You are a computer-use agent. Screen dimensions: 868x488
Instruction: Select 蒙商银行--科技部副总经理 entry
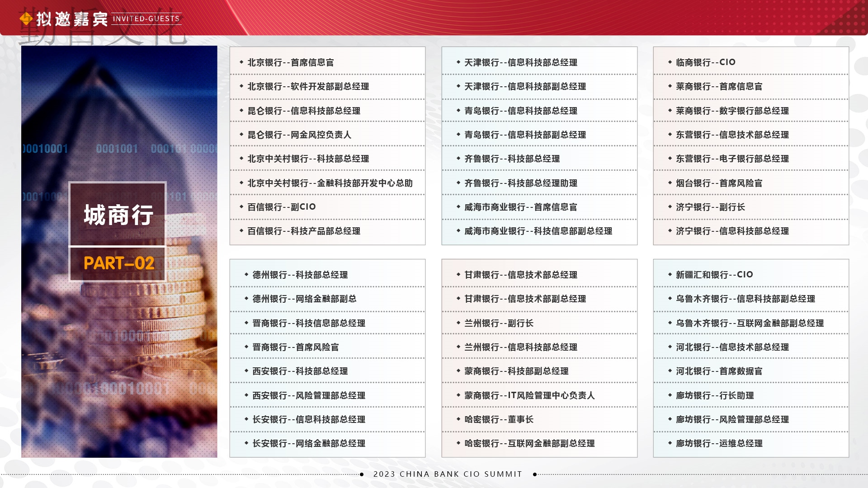point(516,371)
